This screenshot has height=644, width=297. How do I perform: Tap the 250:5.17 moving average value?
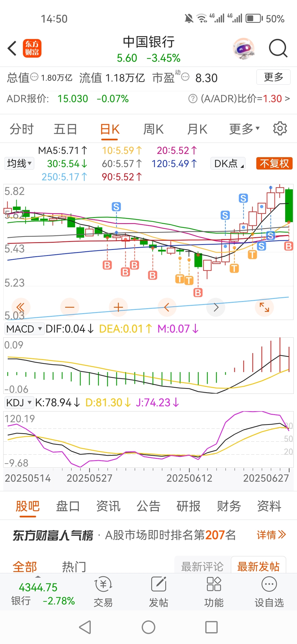pyautogui.click(x=64, y=177)
